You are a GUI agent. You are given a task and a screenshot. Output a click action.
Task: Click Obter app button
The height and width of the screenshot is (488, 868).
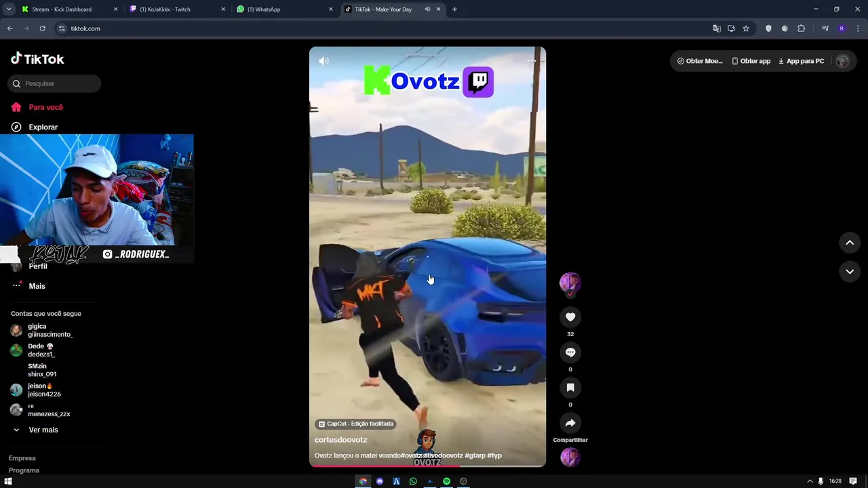(751, 61)
